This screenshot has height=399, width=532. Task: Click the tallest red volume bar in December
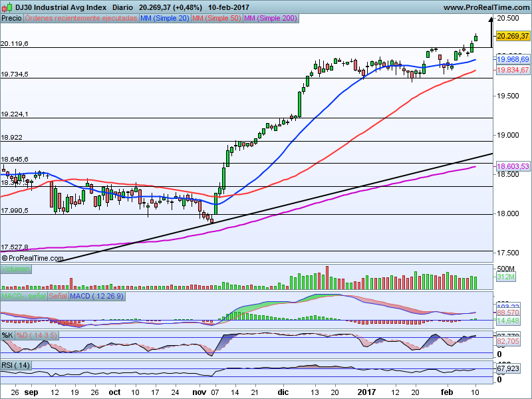(327, 277)
